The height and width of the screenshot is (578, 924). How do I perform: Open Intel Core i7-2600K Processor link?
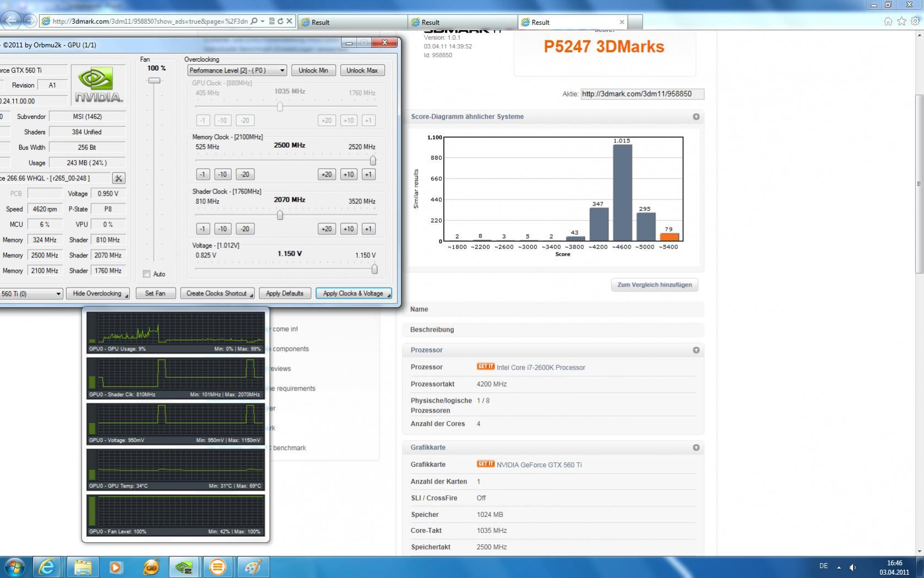click(x=541, y=368)
